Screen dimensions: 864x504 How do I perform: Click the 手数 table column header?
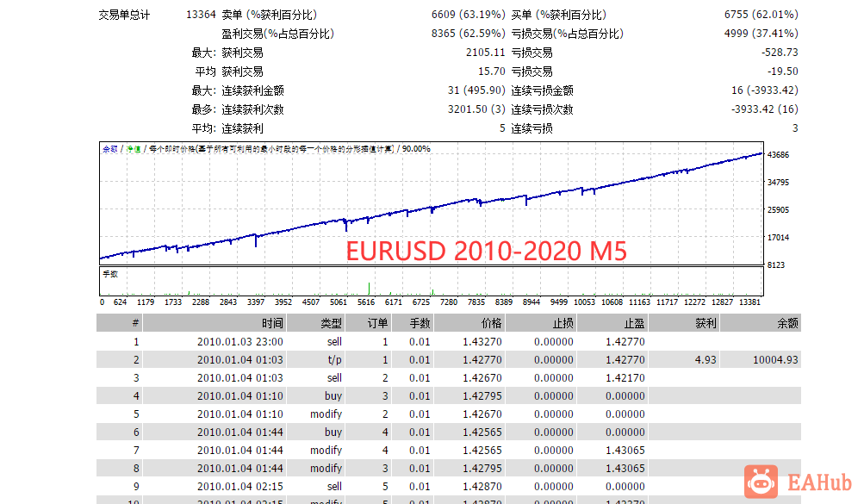click(x=413, y=323)
